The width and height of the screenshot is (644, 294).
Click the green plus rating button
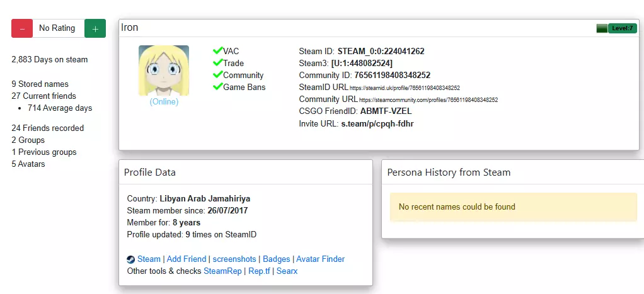95,28
